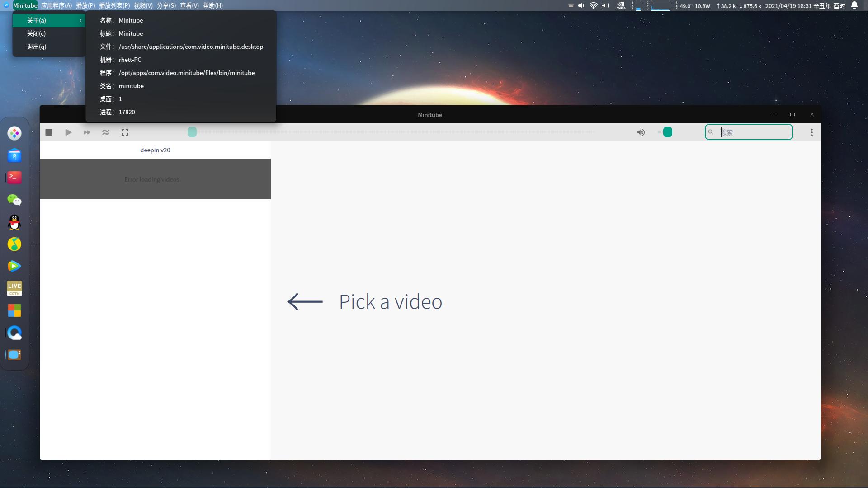Open the 播放列表(P) menu
Image resolution: width=868 pixels, height=488 pixels.
click(114, 5)
